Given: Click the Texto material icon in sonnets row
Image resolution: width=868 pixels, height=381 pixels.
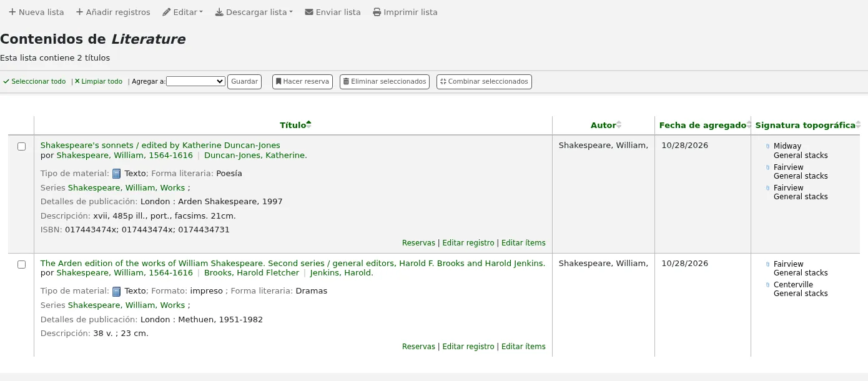Looking at the screenshot, I should tap(116, 174).
